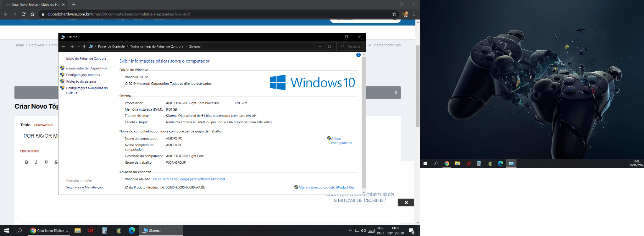Viewport: 644px width, 236px height.
Task: Click the Sistema window scrollbar up arrow
Action: click(364, 55)
